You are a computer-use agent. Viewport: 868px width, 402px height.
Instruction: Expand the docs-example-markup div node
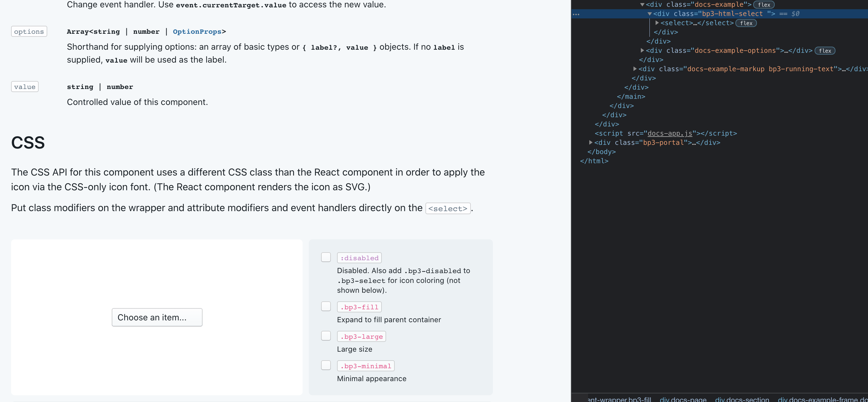[635, 69]
